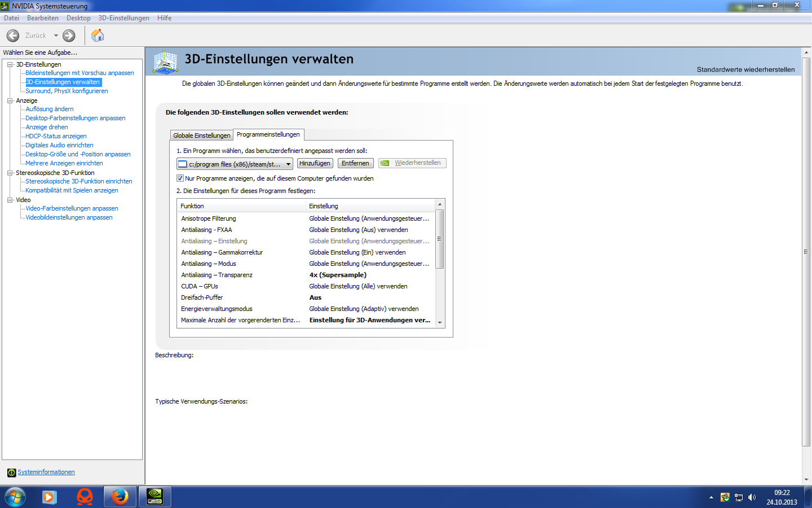
Task: Open 'Videobildeinstellungen anpassen'
Action: click(x=69, y=218)
